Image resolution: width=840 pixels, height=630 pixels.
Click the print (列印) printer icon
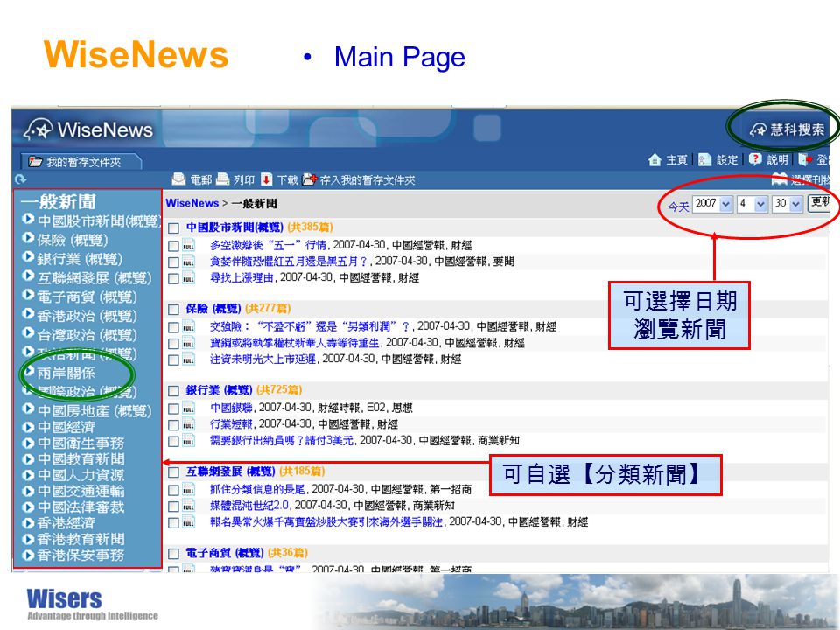[x=223, y=179]
